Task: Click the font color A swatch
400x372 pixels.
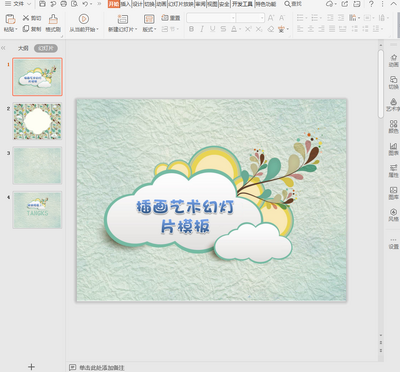Action: 234,29
